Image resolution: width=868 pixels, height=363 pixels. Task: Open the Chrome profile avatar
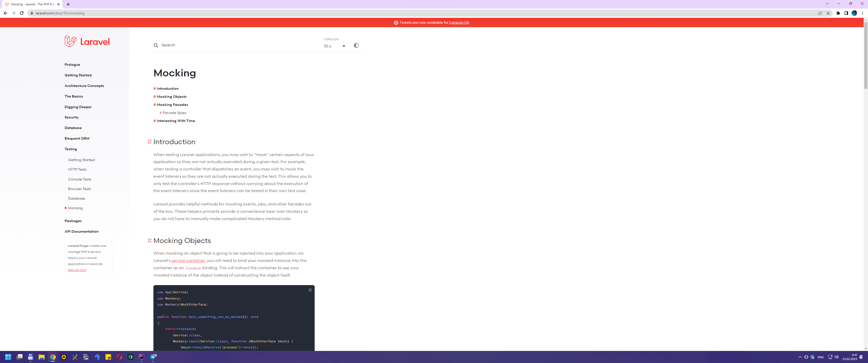click(x=854, y=13)
